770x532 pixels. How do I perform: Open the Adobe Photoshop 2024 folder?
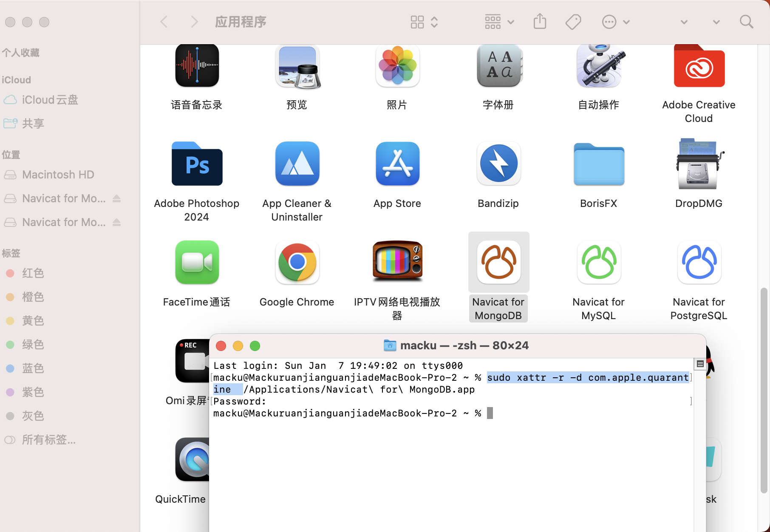[x=197, y=164]
